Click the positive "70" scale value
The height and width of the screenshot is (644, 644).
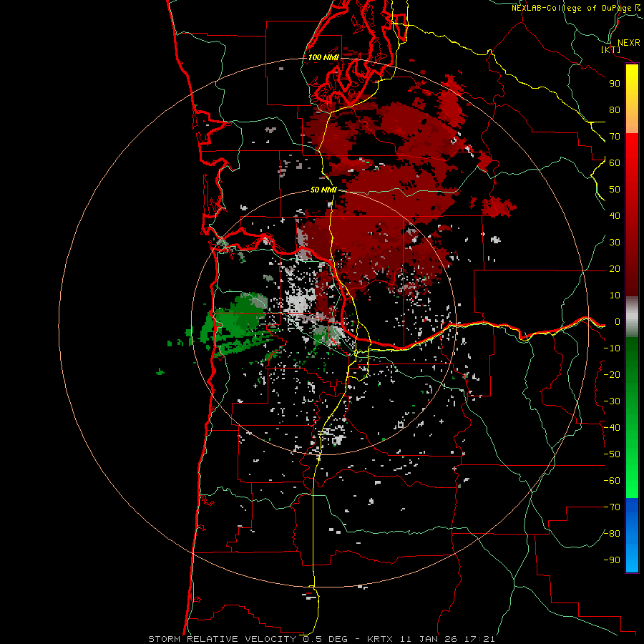point(615,137)
